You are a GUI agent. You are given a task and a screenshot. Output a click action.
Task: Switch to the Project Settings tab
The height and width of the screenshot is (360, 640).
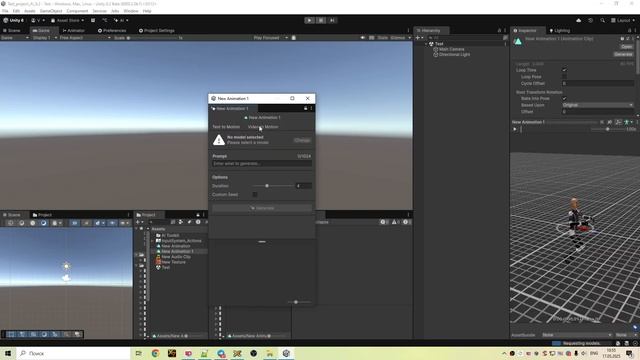click(x=157, y=31)
